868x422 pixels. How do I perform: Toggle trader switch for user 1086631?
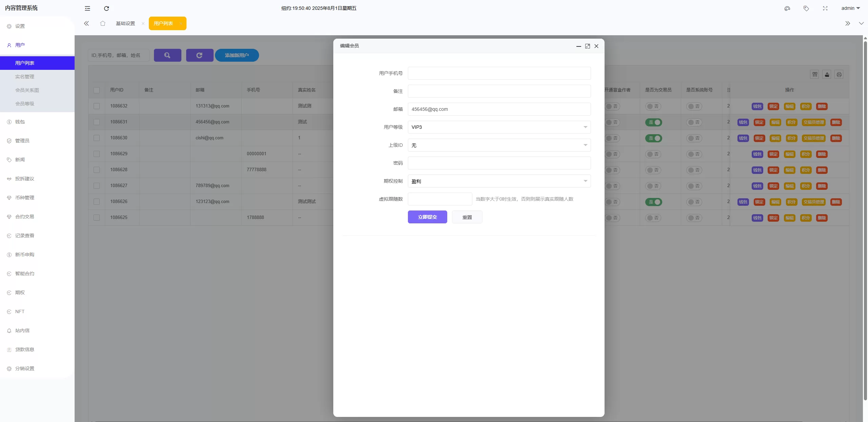coord(654,122)
